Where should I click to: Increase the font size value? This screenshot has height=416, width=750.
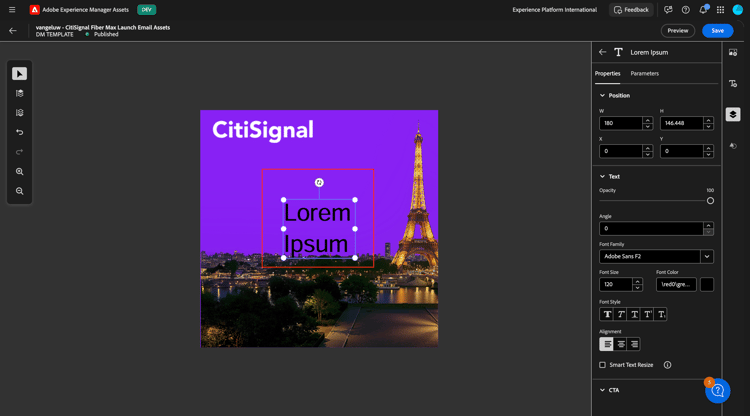pyautogui.click(x=637, y=282)
